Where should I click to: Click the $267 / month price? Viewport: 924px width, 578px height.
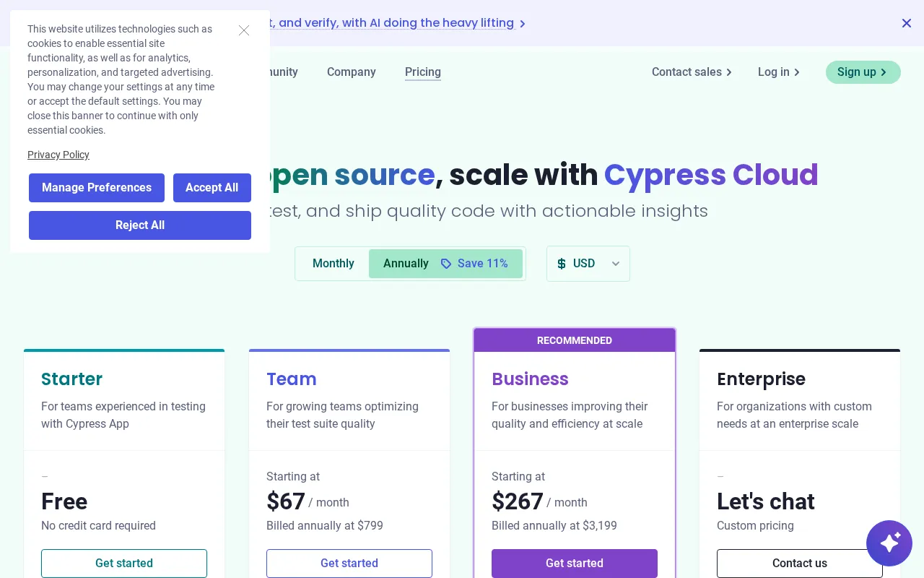(x=539, y=501)
